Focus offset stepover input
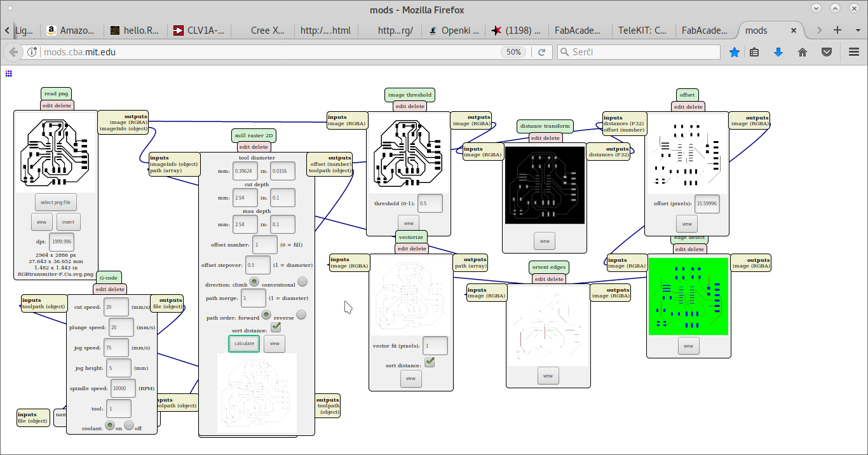868x455 pixels. point(257,264)
